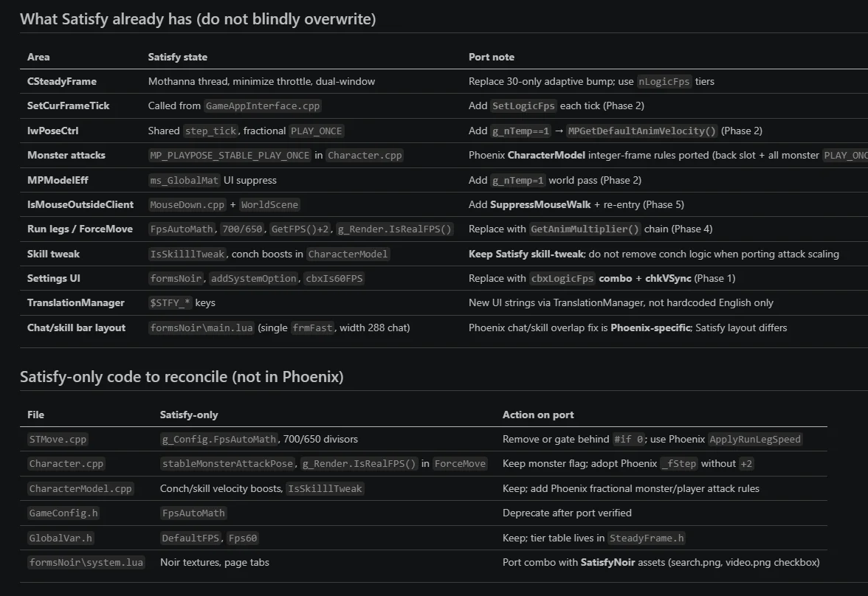Click the "What Satisfy already has" heading
Viewport: 868px width, 596px height.
198,19
